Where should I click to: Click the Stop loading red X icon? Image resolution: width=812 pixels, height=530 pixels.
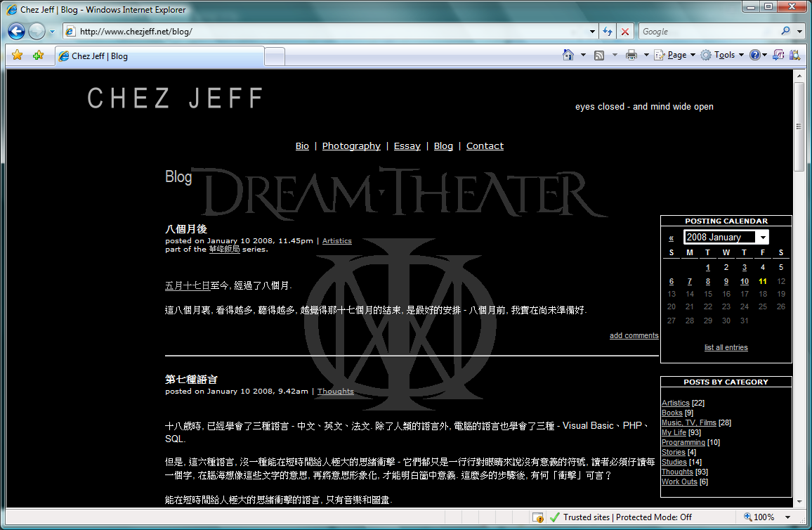pyautogui.click(x=624, y=32)
